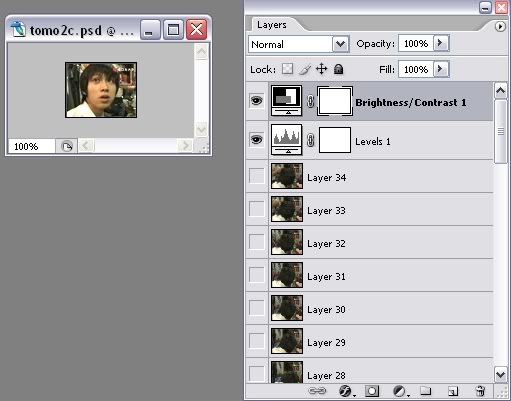
Task: Expand the Opacity slider arrow
Action: [441, 43]
